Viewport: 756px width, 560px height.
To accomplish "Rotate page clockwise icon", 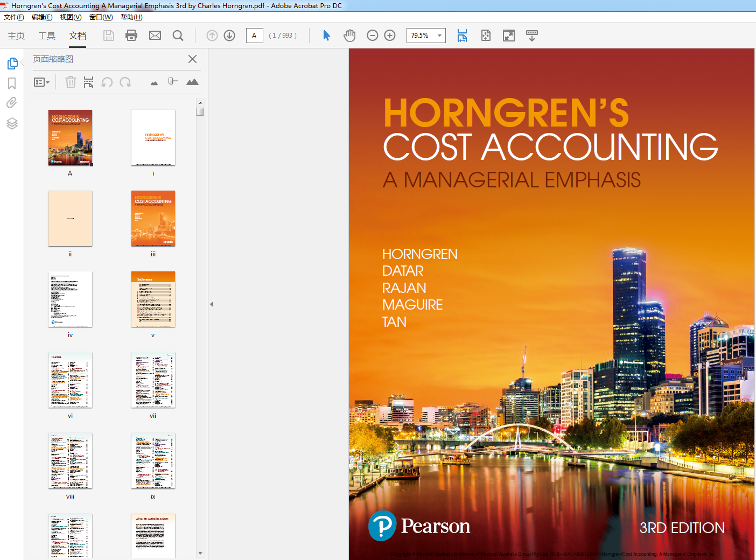I will point(125,82).
